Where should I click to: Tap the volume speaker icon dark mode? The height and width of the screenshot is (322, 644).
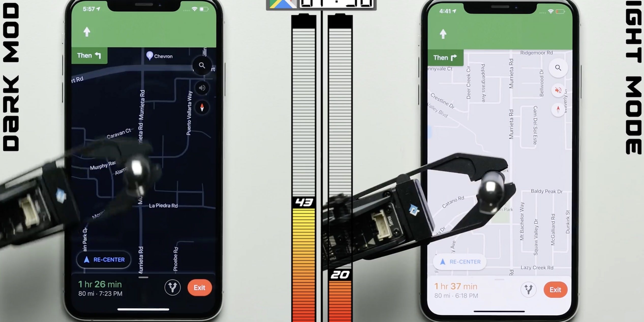pyautogui.click(x=203, y=88)
